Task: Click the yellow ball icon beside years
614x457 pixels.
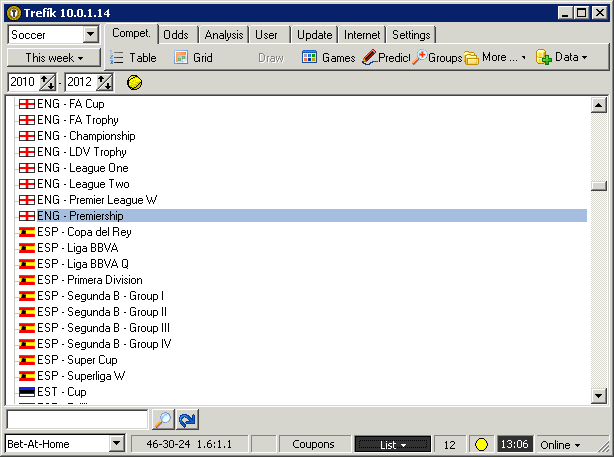Action: click(x=134, y=83)
